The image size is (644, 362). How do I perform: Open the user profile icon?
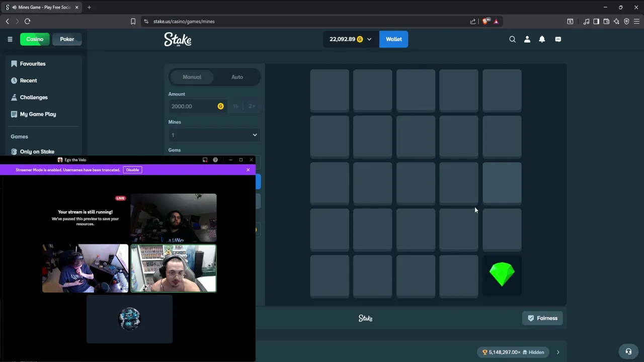[x=527, y=39]
